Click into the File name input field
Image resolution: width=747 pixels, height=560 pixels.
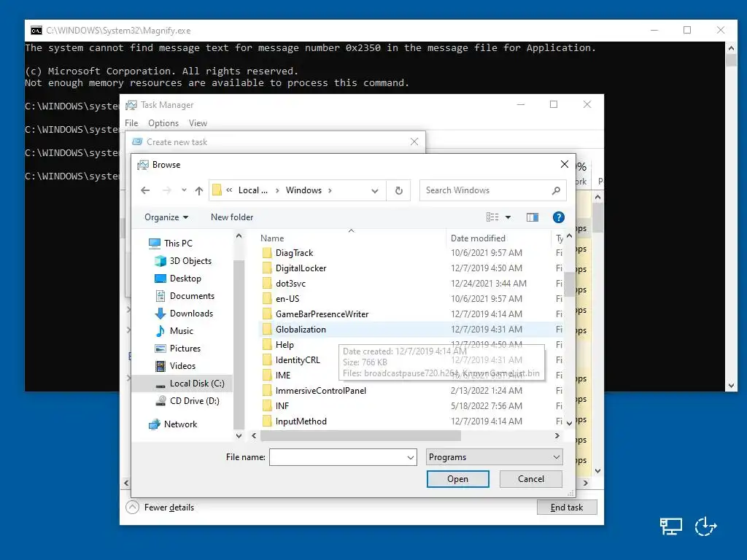click(x=337, y=457)
